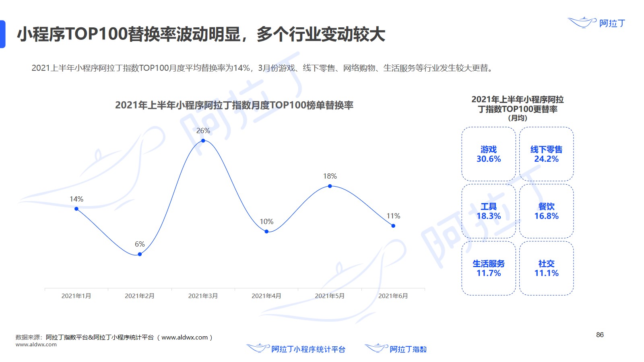
Task: Select the 线下零售 24.2% card
Action: [546, 154]
